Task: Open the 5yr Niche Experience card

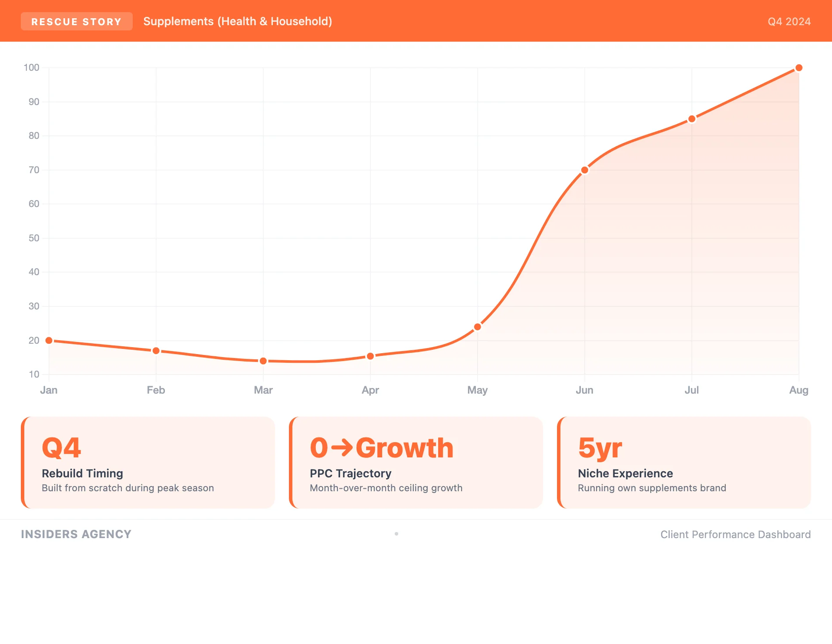Action: point(684,463)
